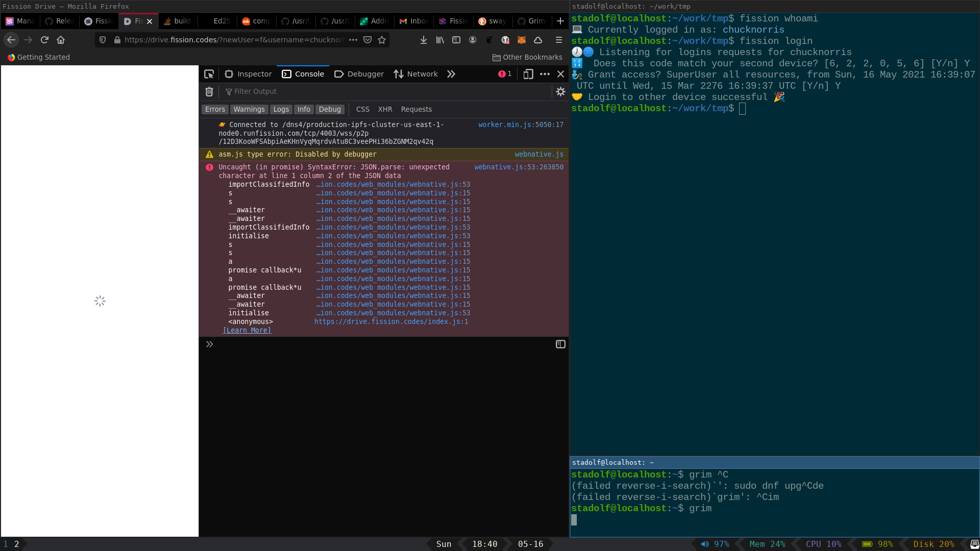Bookmark this page with the star icon
The height and width of the screenshot is (551, 980).
[382, 40]
